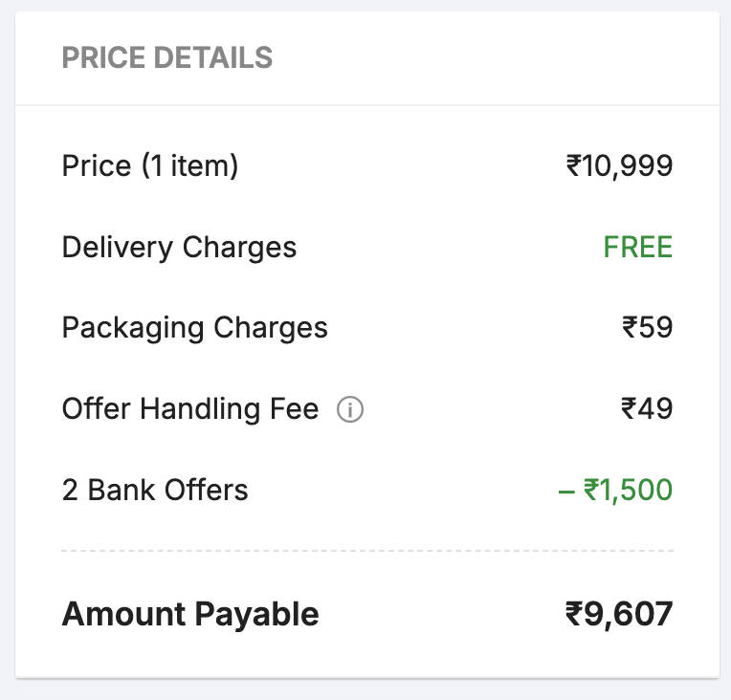Viewport: 731px width, 700px height.
Task: Click the Offer Handling Fee label text
Action: pyautogui.click(x=189, y=409)
